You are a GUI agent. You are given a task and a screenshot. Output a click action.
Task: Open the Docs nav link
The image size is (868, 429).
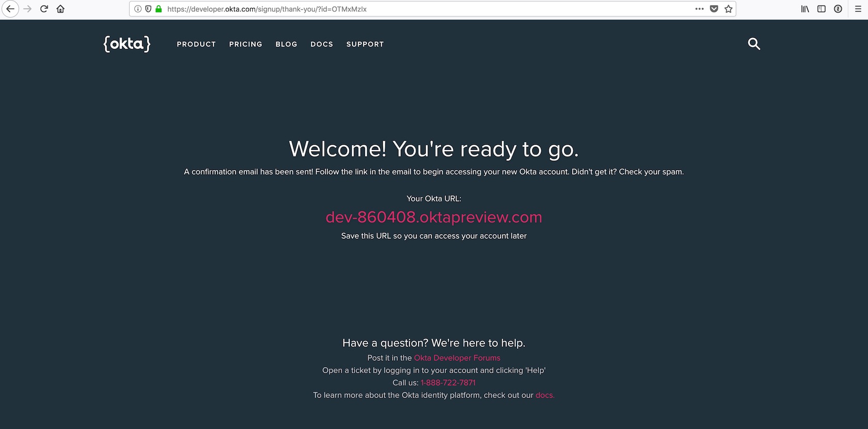(x=322, y=44)
